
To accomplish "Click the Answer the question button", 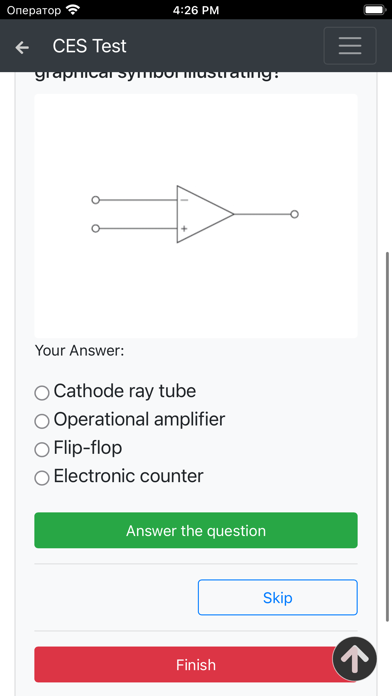I will [x=196, y=530].
